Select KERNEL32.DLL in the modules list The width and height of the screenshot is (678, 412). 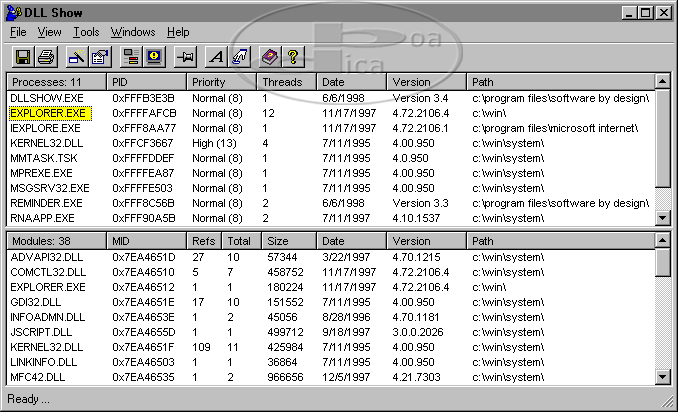tap(44, 346)
